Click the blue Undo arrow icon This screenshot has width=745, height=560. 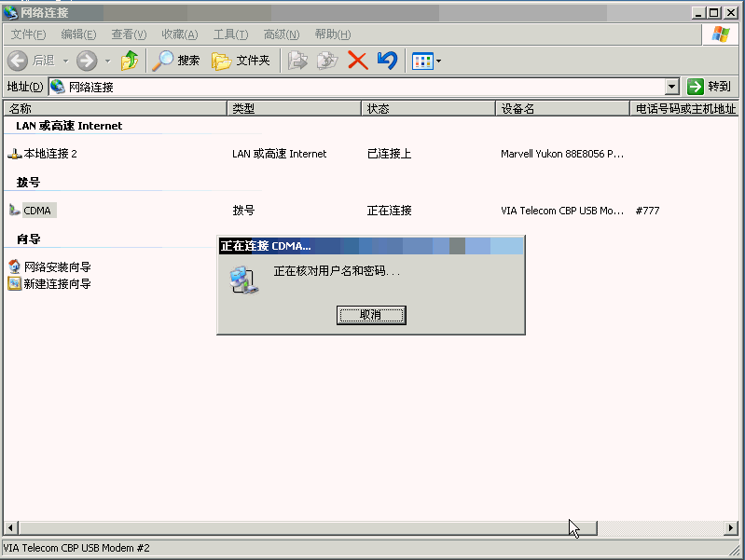(387, 61)
